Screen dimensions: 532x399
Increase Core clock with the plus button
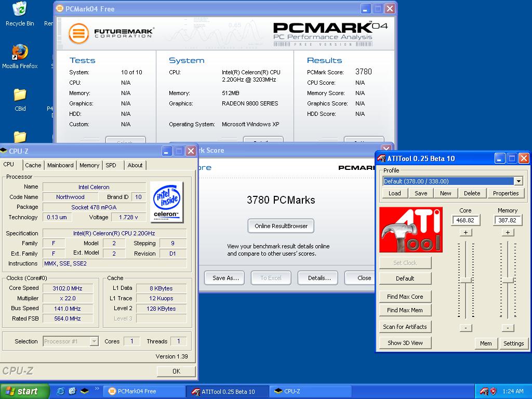(466, 232)
